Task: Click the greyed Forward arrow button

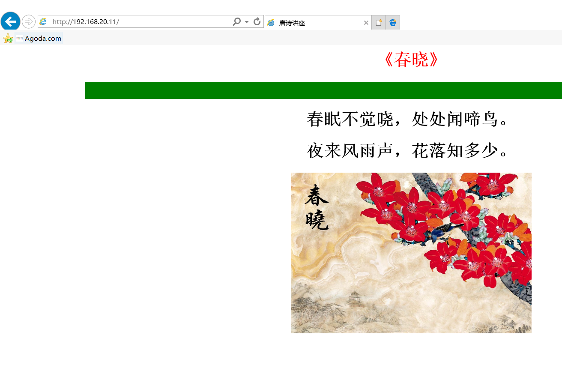Action: (x=29, y=21)
